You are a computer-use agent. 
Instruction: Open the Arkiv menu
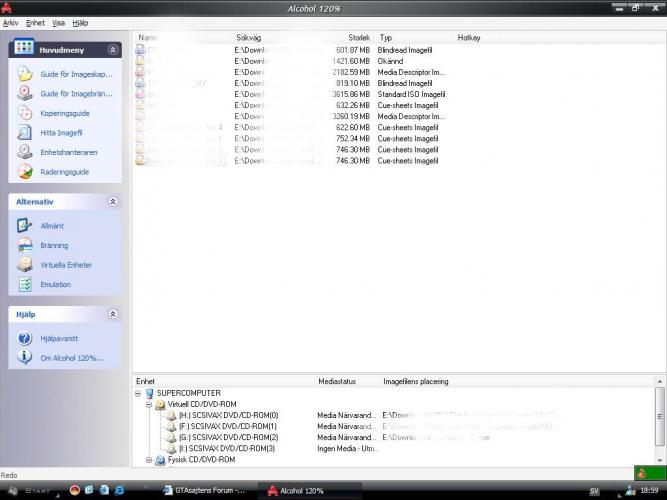coord(11,23)
